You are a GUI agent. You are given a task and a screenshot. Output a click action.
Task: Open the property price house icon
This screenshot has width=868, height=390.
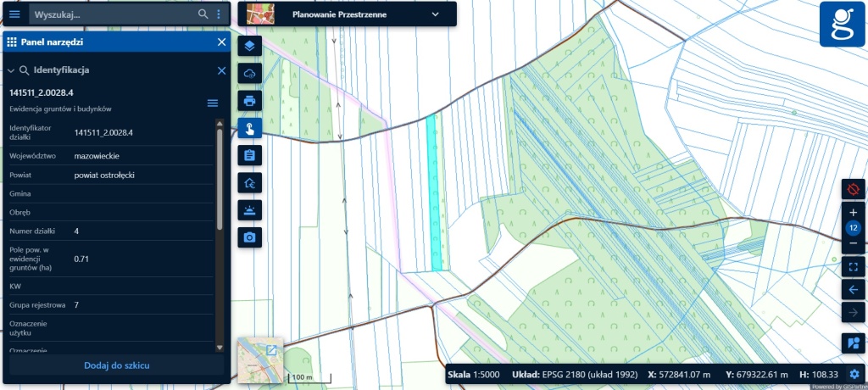250,182
